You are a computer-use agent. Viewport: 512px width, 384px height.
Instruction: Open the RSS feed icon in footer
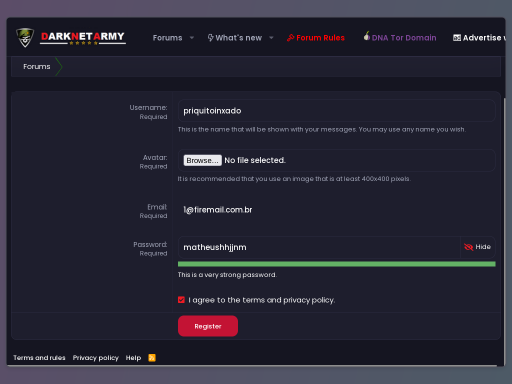pos(152,358)
